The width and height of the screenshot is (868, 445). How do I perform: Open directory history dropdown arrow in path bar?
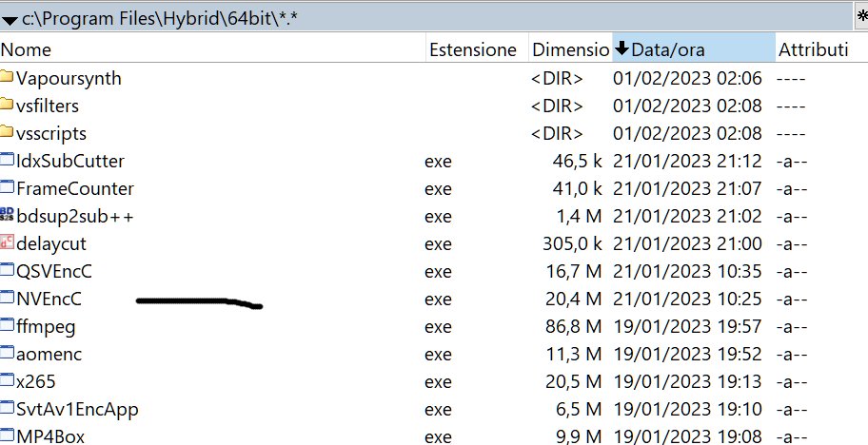(10, 21)
